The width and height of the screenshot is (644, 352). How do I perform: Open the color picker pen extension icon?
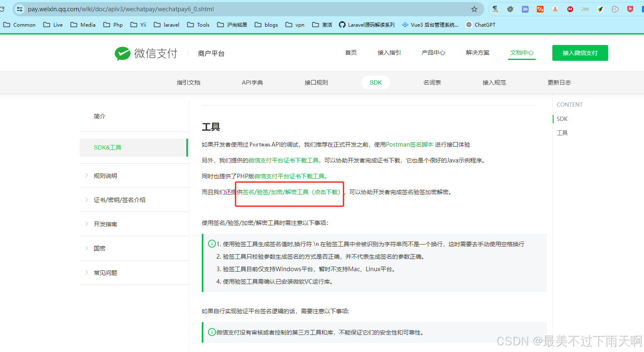click(600, 9)
